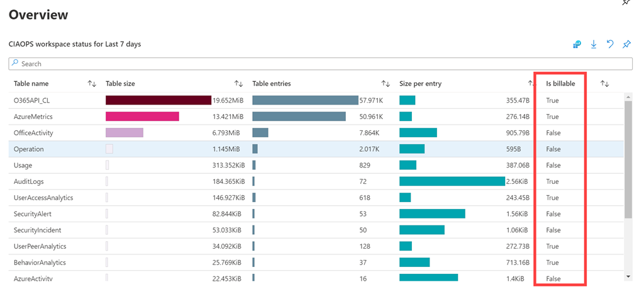644x289 pixels.
Task: Sort by Table name using arrows icon
Action: [92, 84]
